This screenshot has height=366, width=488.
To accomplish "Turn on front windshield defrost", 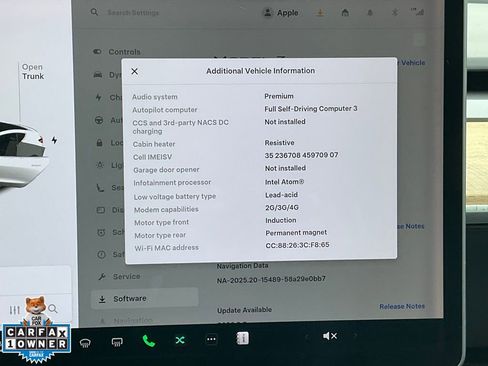I will pos(85,342).
